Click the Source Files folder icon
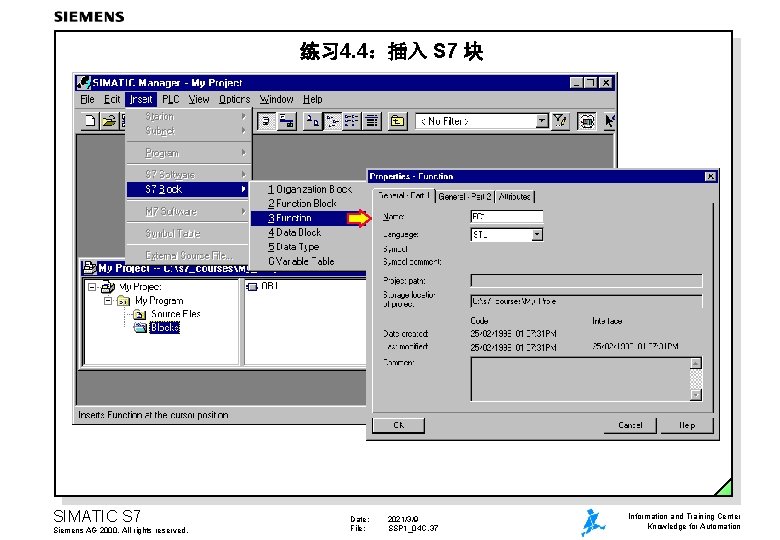The width and height of the screenshot is (780, 540). pos(139,314)
